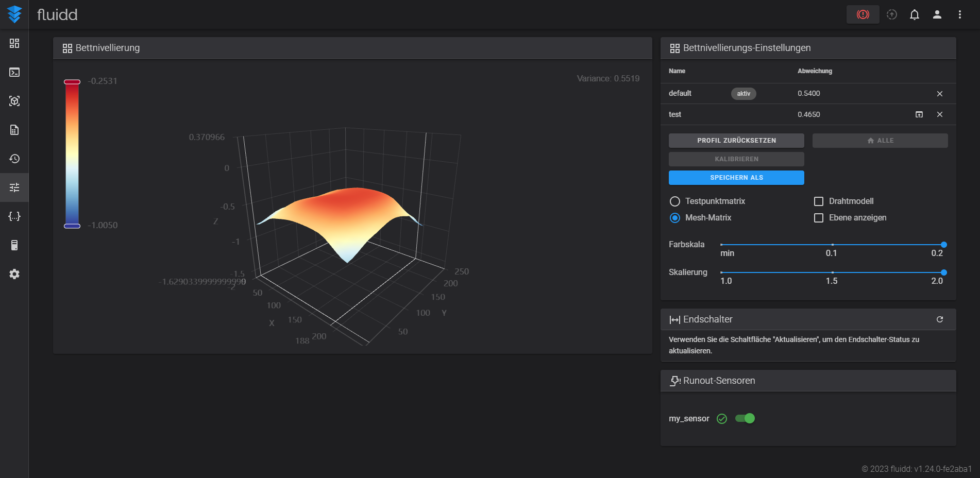Click the ALLE home button
The width and height of the screenshot is (980, 478).
coord(880,141)
